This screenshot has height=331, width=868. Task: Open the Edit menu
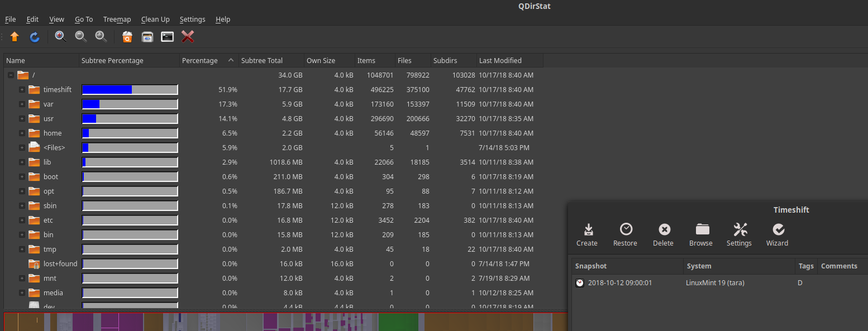pyautogui.click(x=32, y=19)
